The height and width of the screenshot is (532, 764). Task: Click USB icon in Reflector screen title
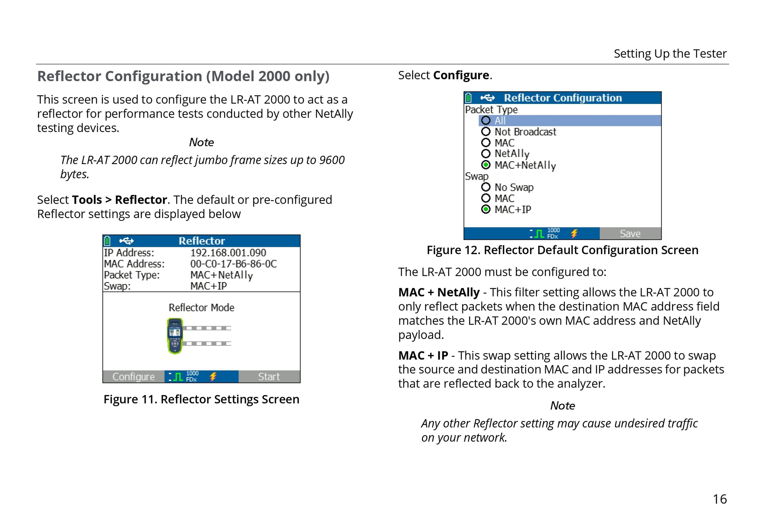click(x=126, y=241)
